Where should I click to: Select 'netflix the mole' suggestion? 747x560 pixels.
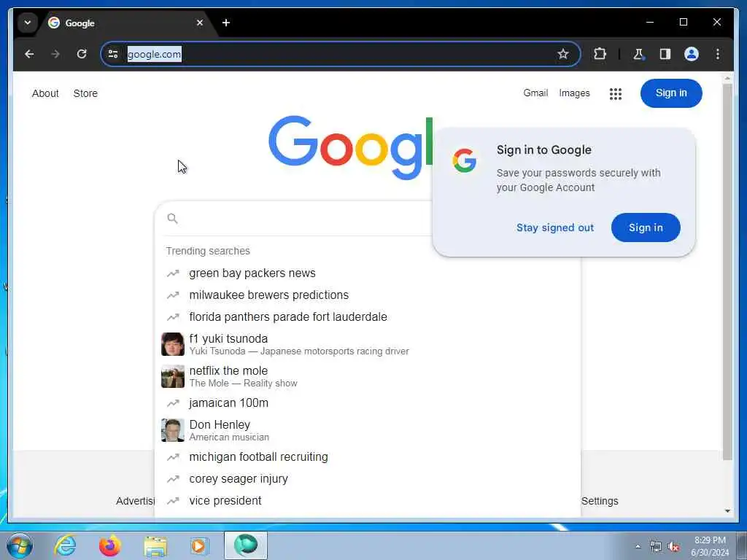pyautogui.click(x=367, y=377)
